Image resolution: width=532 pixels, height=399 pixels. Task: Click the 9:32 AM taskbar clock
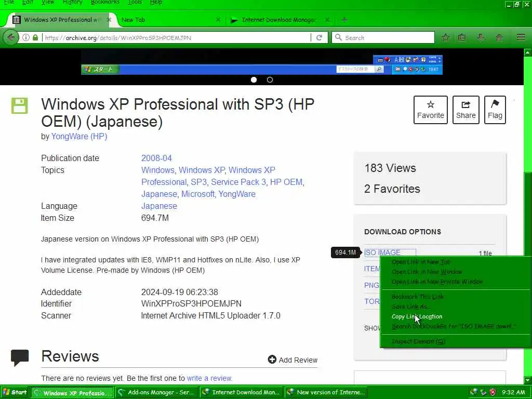click(x=513, y=392)
